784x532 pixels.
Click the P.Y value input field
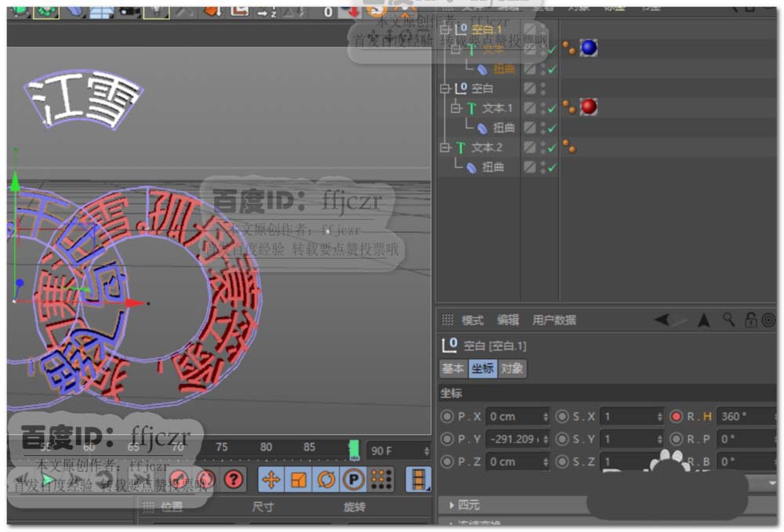click(x=514, y=440)
